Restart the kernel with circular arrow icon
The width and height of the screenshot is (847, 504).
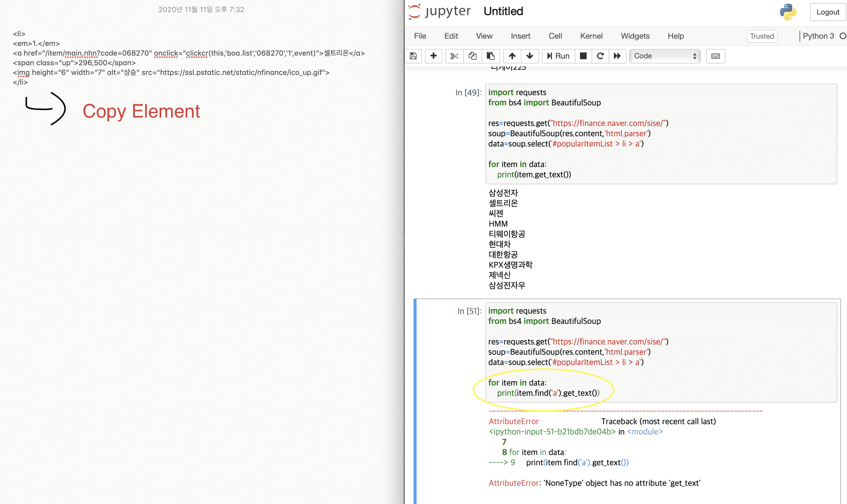(x=600, y=56)
